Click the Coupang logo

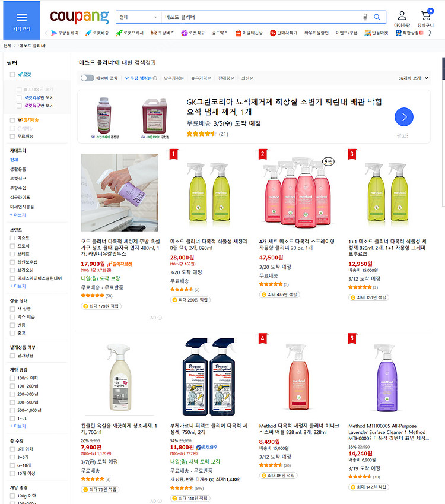(x=80, y=17)
